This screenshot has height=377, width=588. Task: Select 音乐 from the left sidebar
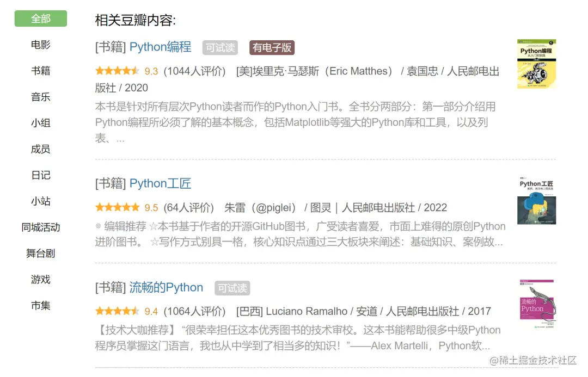coord(40,97)
